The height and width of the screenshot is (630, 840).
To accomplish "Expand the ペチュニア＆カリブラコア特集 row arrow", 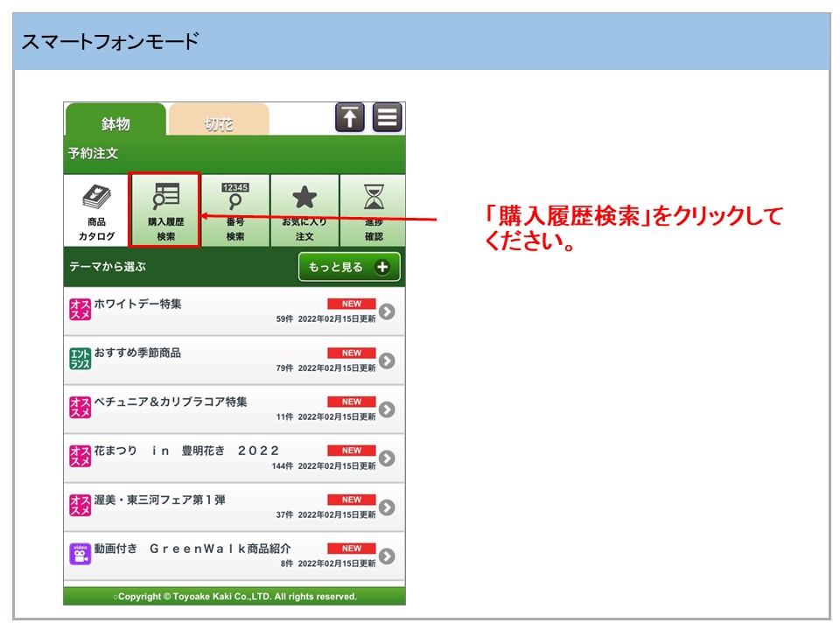I will click(x=387, y=409).
